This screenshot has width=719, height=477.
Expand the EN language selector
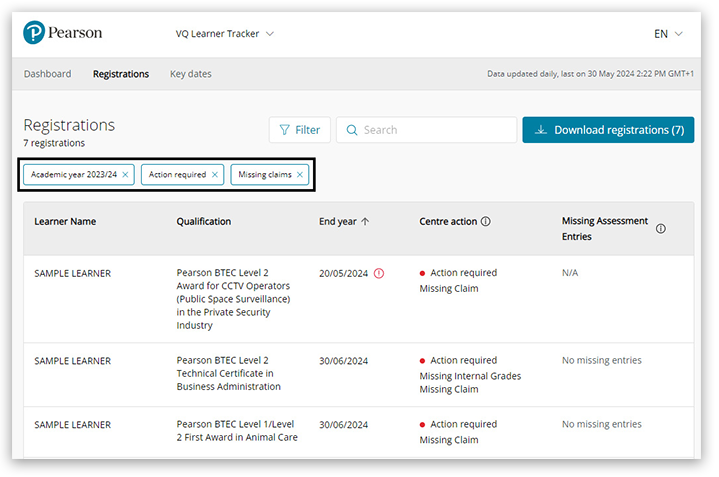coord(668,34)
